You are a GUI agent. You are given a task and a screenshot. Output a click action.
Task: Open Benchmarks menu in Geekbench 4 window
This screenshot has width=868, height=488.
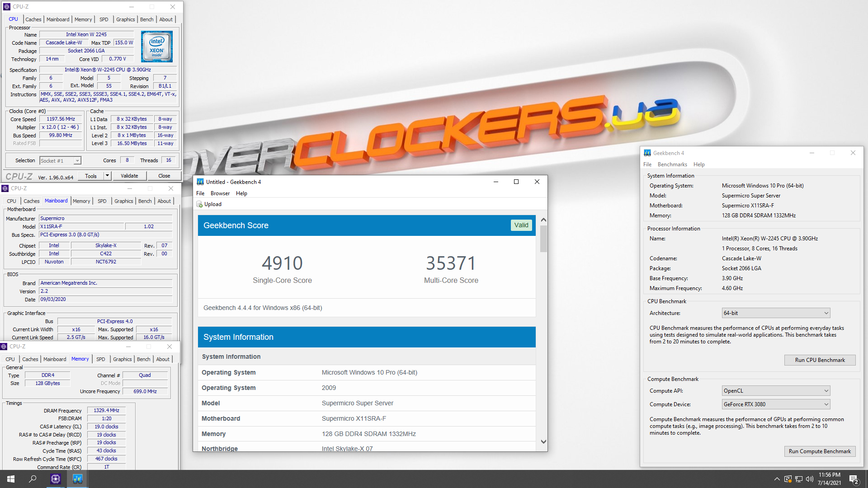[672, 164]
